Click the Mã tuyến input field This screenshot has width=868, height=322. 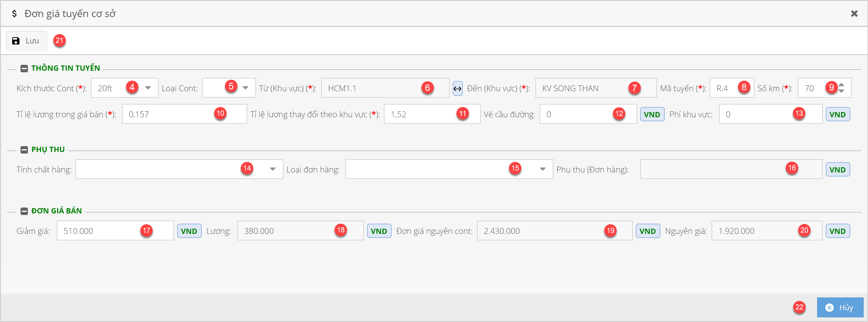(x=725, y=88)
